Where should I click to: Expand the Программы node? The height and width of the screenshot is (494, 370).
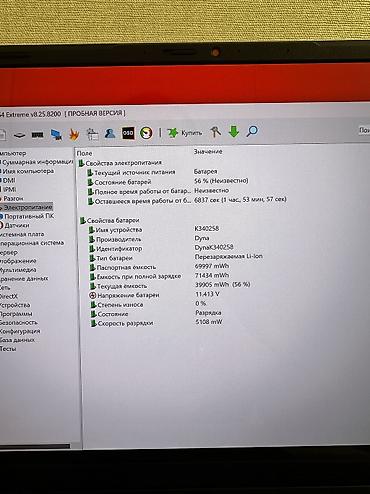16,314
